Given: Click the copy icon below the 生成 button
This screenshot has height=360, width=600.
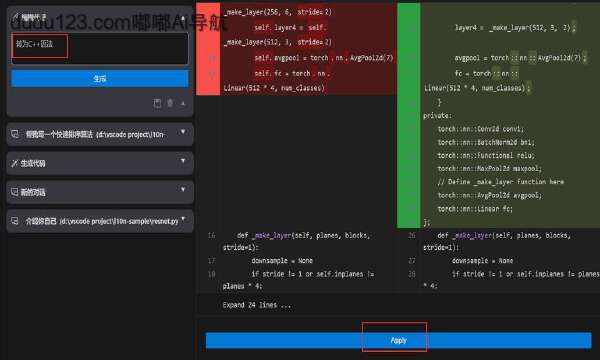Looking at the screenshot, I should 157,103.
